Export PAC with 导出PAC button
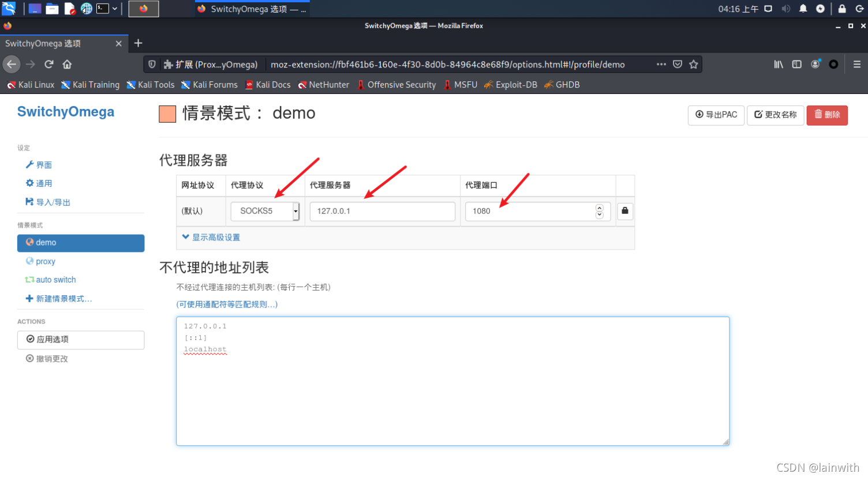 (716, 115)
